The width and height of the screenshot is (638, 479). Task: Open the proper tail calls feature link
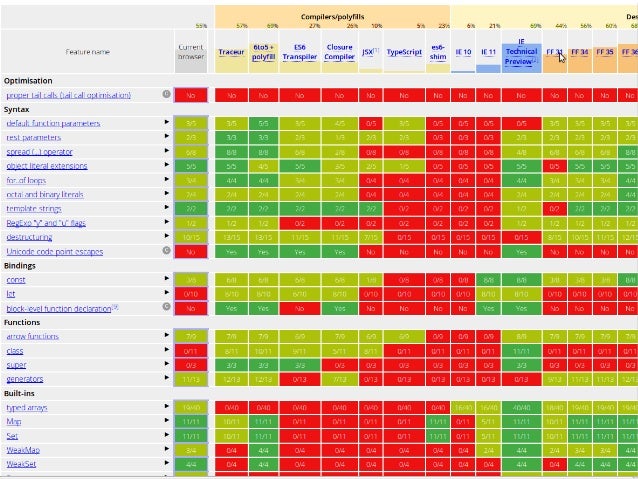click(x=68, y=95)
